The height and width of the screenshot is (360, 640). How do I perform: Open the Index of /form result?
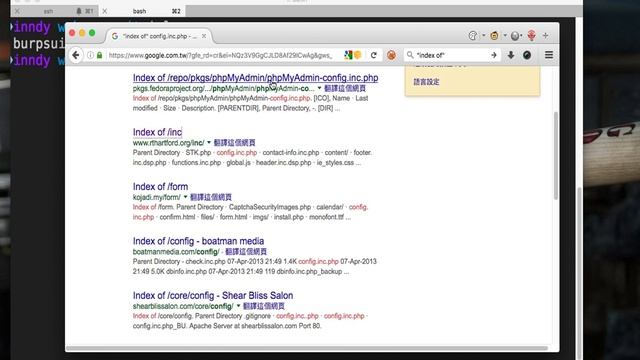click(160, 187)
